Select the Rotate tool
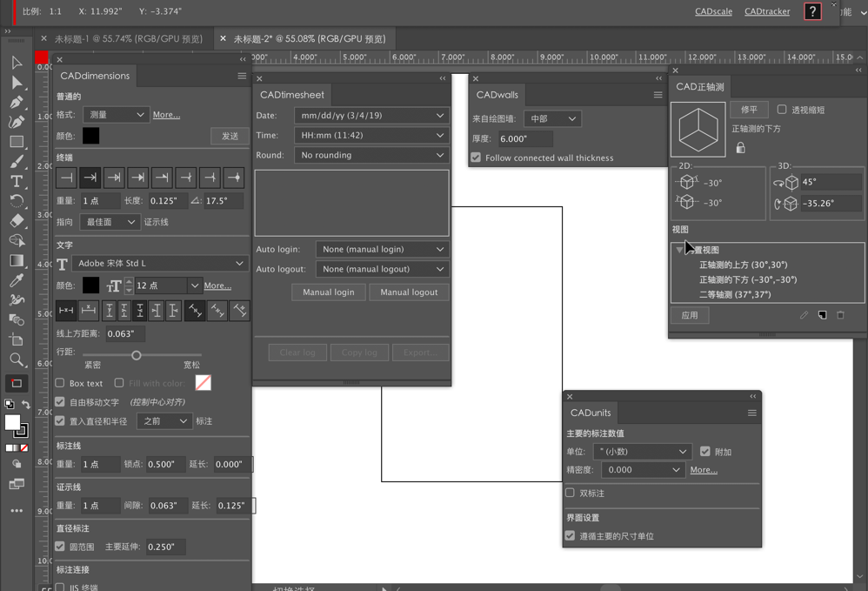This screenshot has height=591, width=868. (x=17, y=201)
